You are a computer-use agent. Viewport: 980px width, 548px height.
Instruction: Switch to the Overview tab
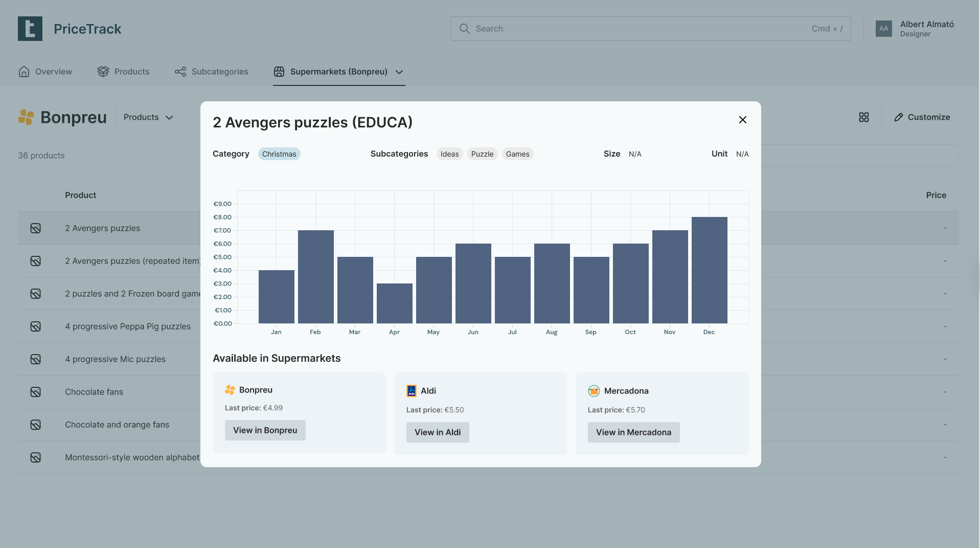45,72
